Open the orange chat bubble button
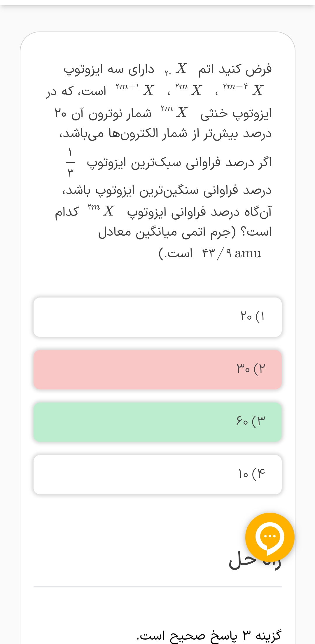This screenshot has height=644, width=315. pos(270,537)
